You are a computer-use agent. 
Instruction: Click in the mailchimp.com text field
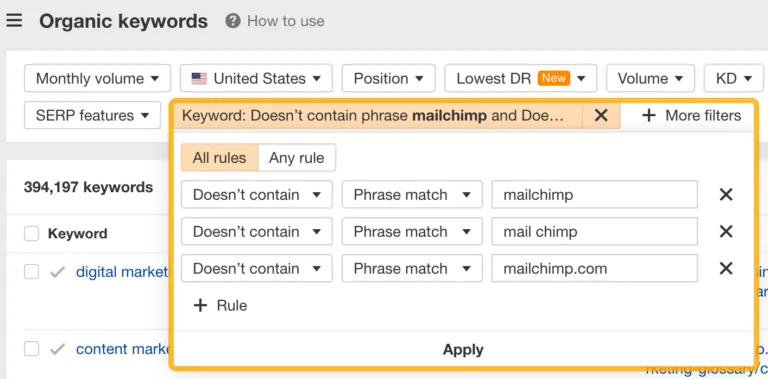pyautogui.click(x=595, y=268)
